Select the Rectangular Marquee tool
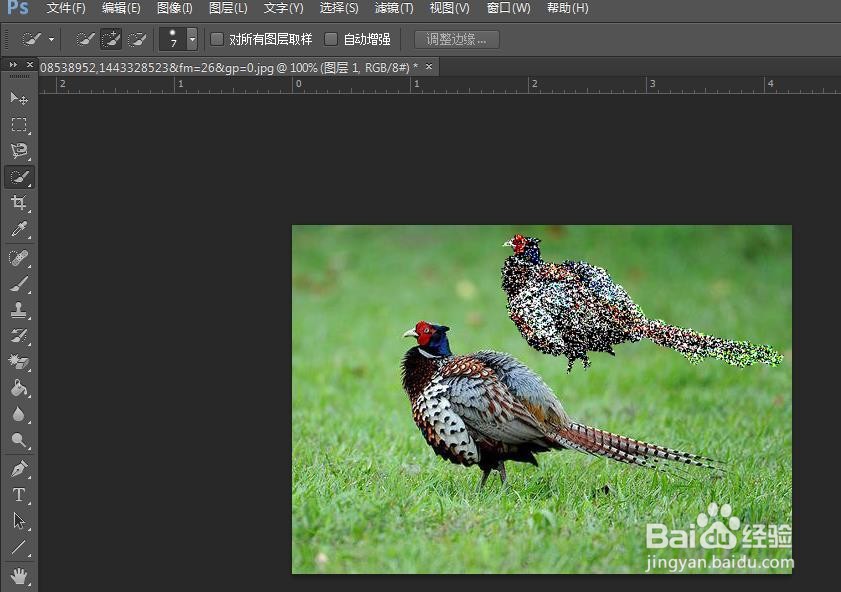841x592 pixels. [19, 124]
